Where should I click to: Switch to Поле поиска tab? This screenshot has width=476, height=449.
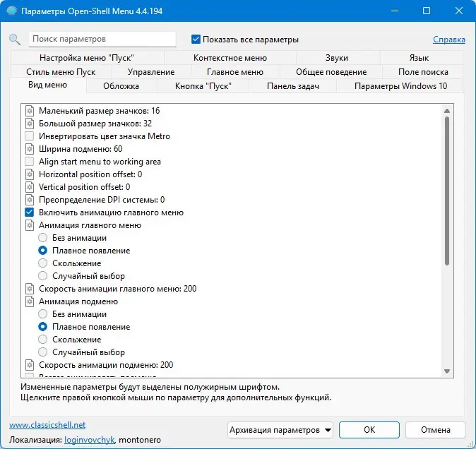point(423,72)
